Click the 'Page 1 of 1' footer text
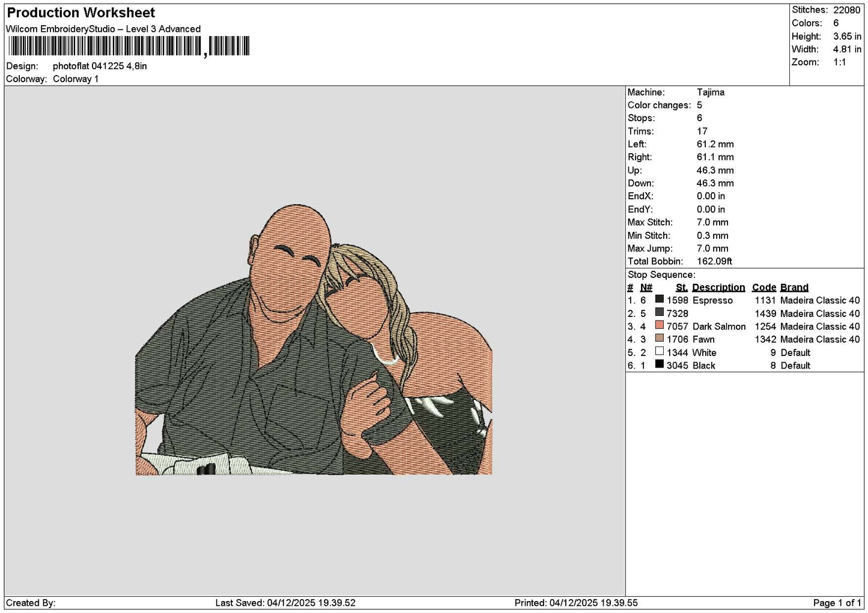 click(837, 603)
